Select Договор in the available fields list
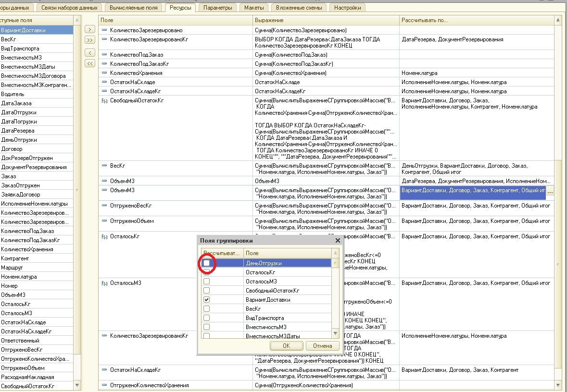567x392 pixels. pos(37,149)
